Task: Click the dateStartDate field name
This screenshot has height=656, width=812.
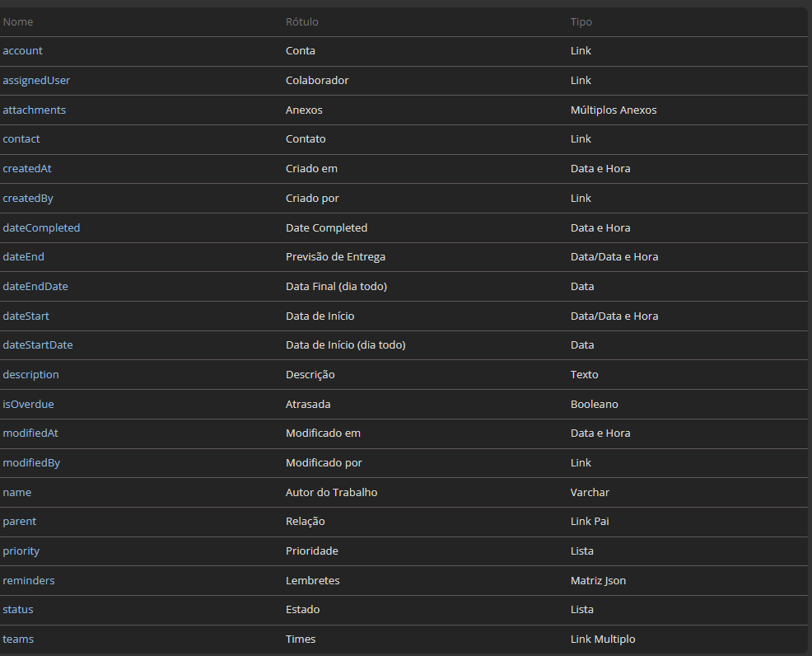Action: point(38,345)
